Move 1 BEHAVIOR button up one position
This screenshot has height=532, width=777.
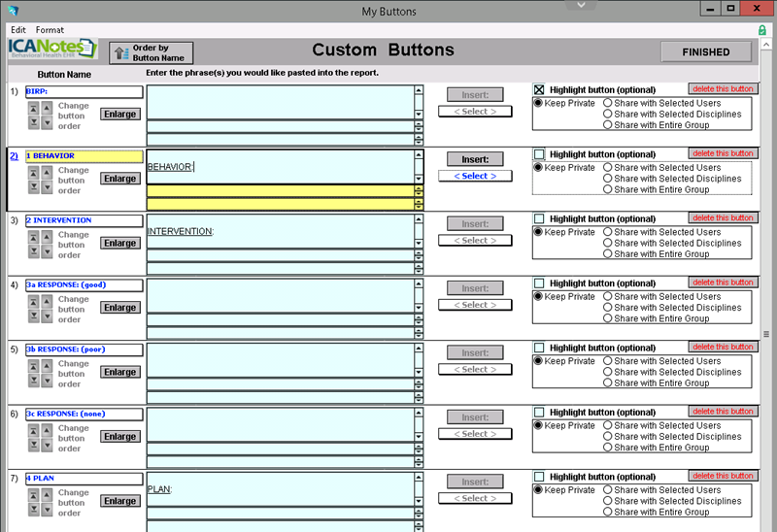coord(47,173)
